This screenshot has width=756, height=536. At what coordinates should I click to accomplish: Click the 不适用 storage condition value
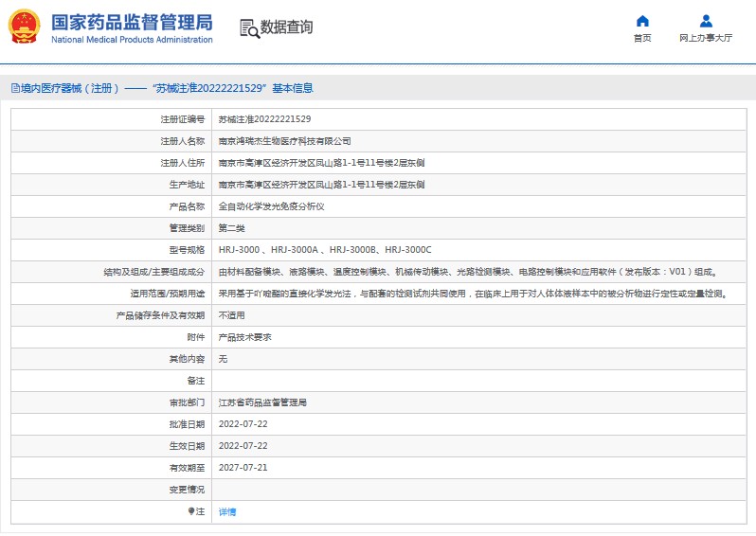click(231, 315)
